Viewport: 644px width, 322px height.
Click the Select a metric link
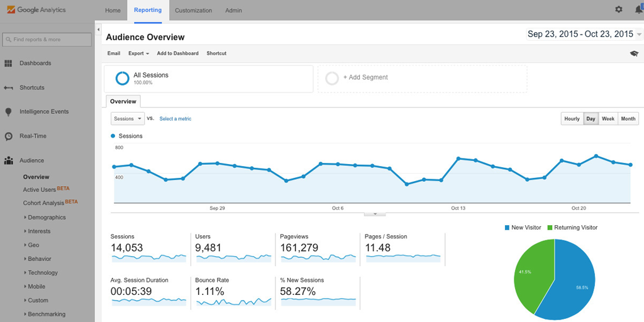(175, 119)
